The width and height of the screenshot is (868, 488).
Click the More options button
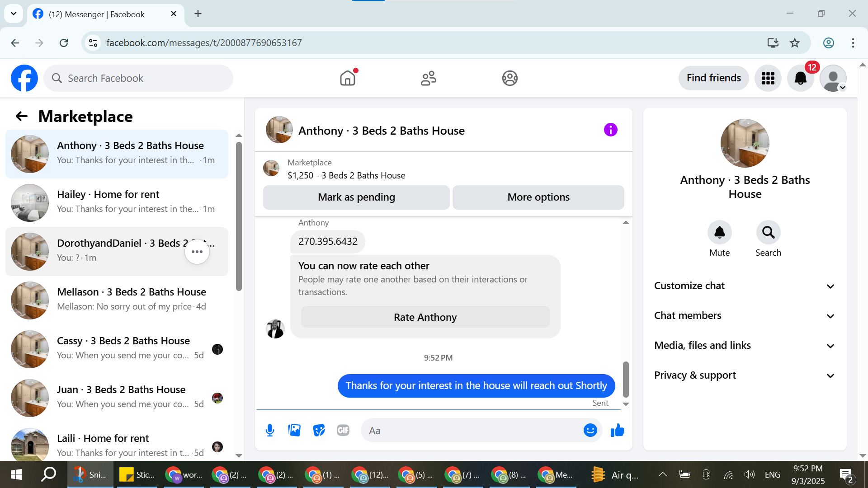click(x=538, y=197)
